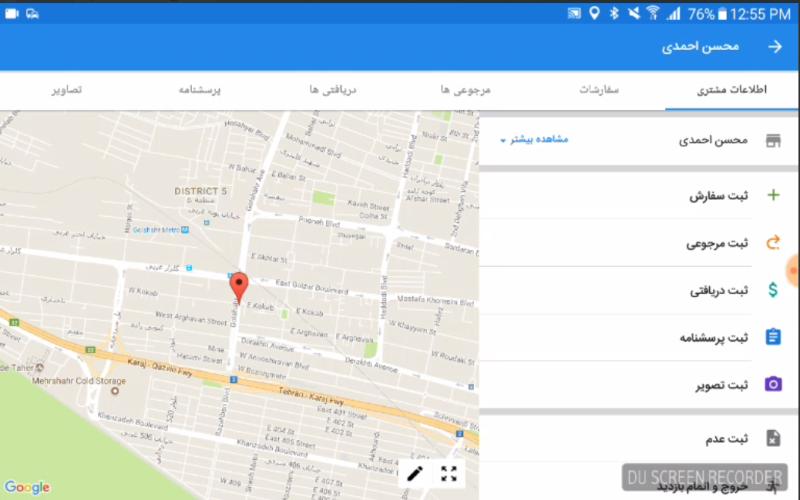
Task: Click the purple camera icon
Action: (772, 385)
